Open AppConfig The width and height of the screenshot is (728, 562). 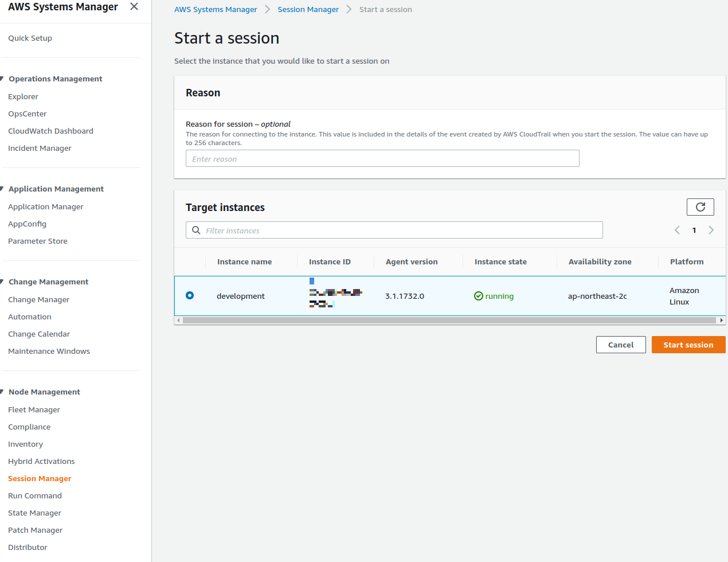point(27,224)
